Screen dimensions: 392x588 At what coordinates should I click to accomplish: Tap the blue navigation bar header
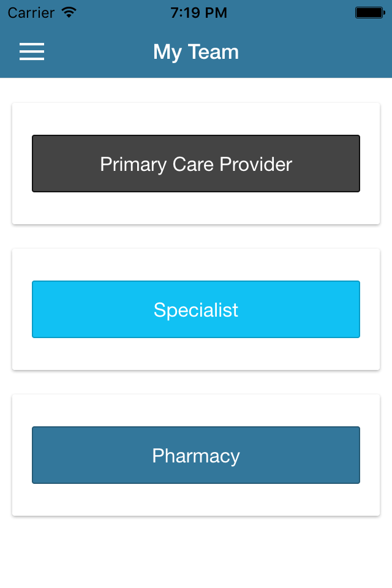[196, 52]
